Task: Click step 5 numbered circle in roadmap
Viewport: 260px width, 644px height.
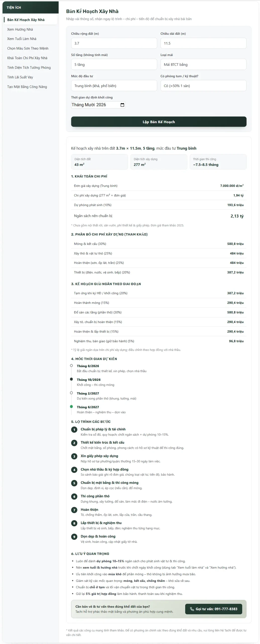Action: click(x=74, y=483)
